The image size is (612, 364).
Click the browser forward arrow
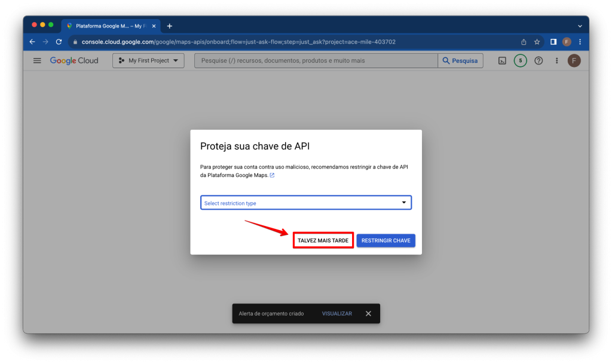coord(45,42)
